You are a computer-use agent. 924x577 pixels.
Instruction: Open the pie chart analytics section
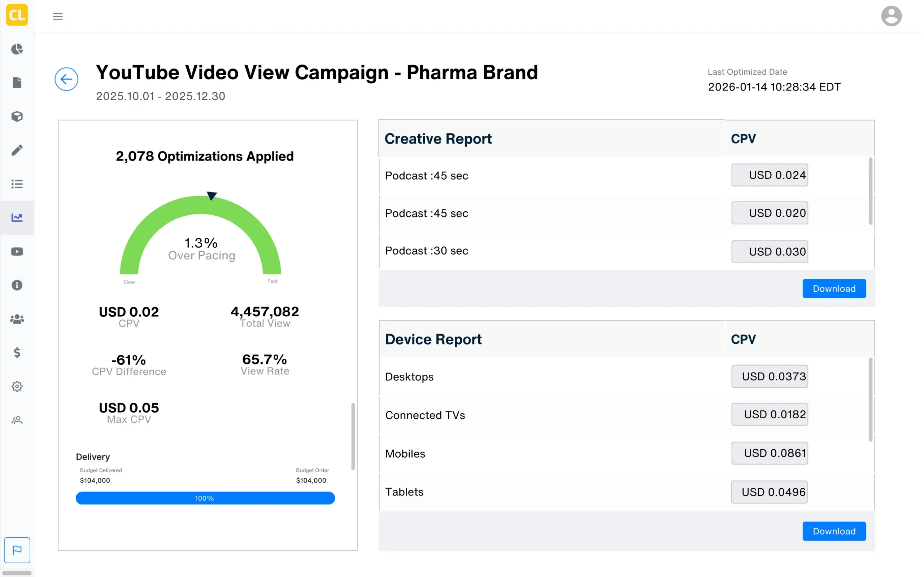[17, 49]
